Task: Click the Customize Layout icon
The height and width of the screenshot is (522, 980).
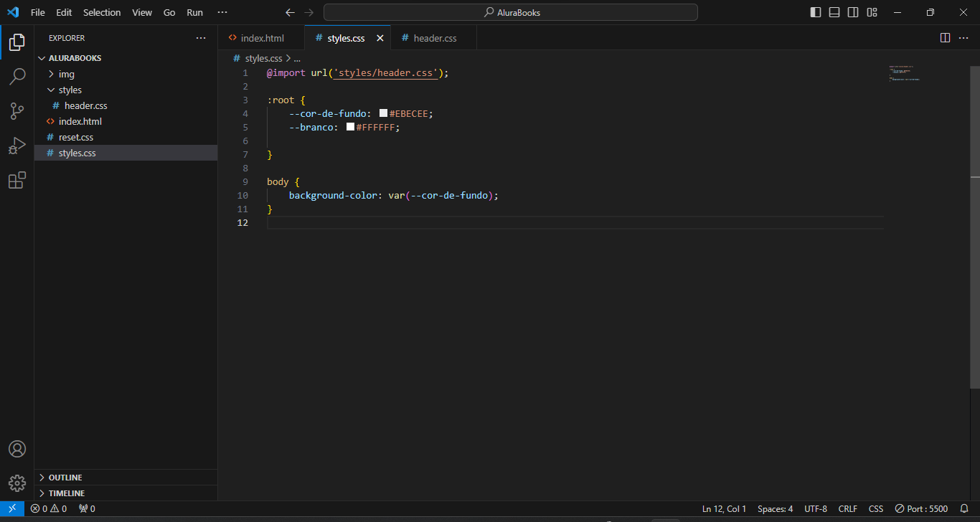Action: click(872, 12)
